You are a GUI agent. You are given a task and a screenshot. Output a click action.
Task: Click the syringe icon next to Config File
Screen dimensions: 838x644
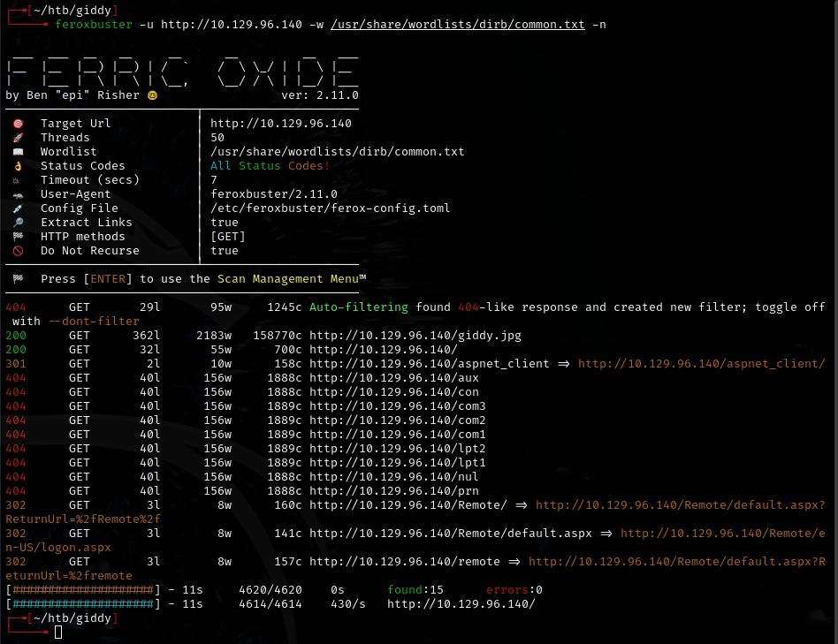pyautogui.click(x=18, y=208)
